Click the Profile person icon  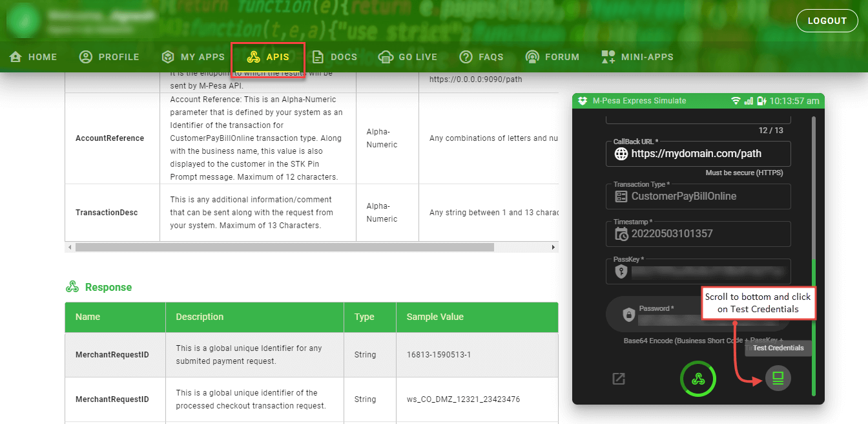85,57
